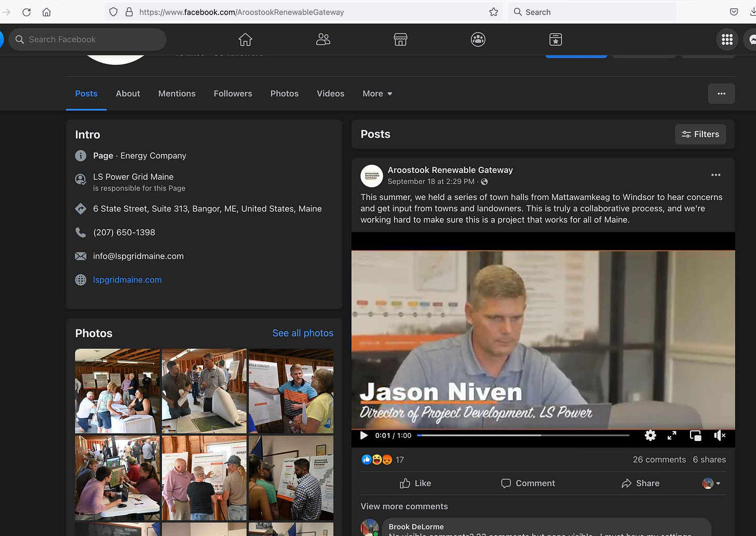Open picture-in-picture for the video
The height and width of the screenshot is (536, 756).
(x=695, y=435)
